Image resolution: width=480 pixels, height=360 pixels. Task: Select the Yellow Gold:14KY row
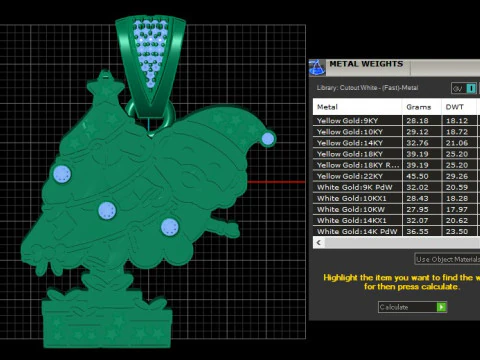tap(396, 143)
